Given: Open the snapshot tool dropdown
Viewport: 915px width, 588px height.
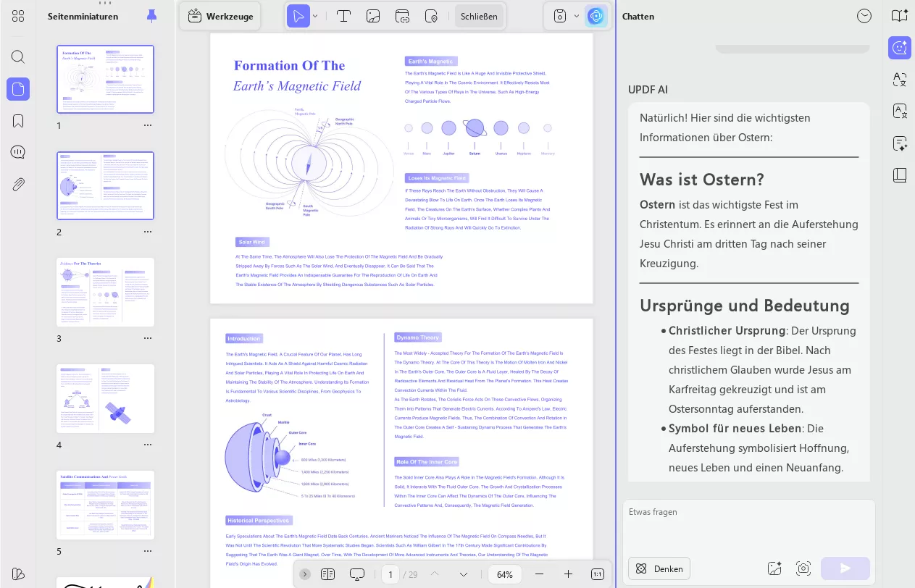Looking at the screenshot, I should pos(576,16).
